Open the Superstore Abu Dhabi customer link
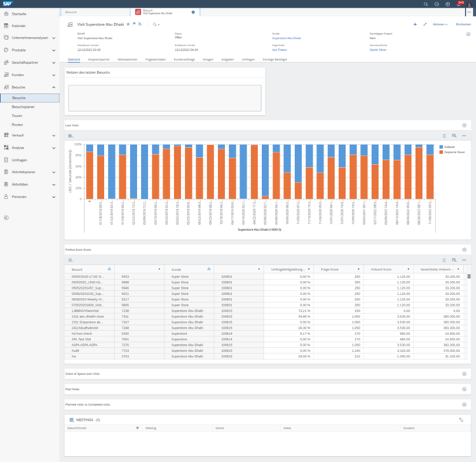 pos(287,38)
